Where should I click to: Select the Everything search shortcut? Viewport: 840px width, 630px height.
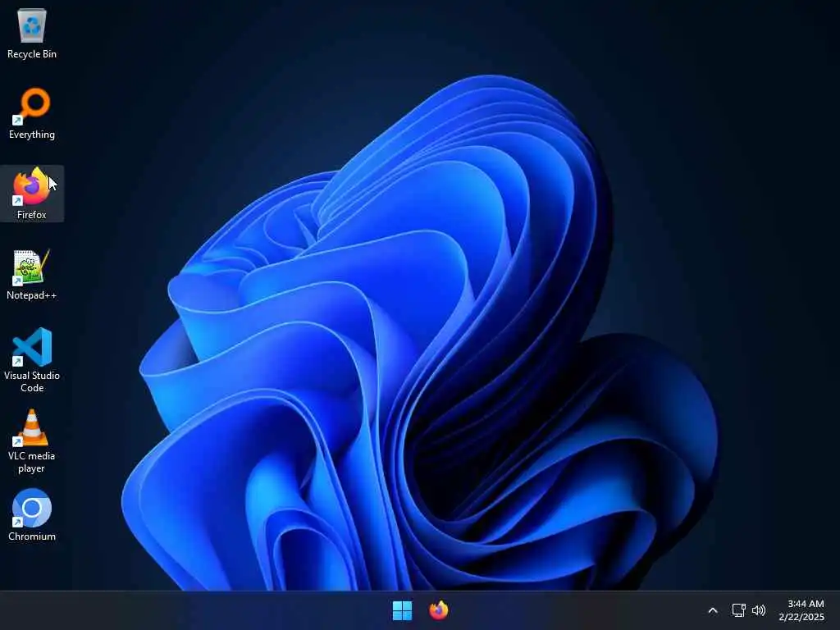[32, 113]
